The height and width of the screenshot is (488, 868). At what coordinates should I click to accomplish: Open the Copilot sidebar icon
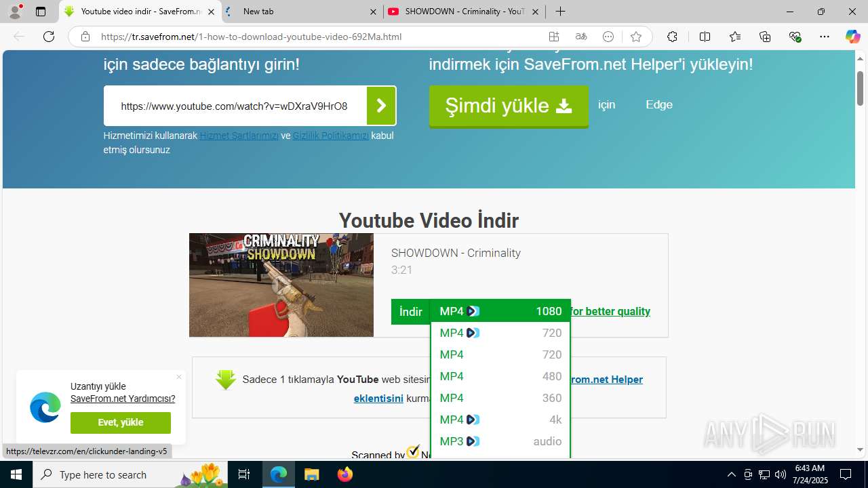point(852,37)
